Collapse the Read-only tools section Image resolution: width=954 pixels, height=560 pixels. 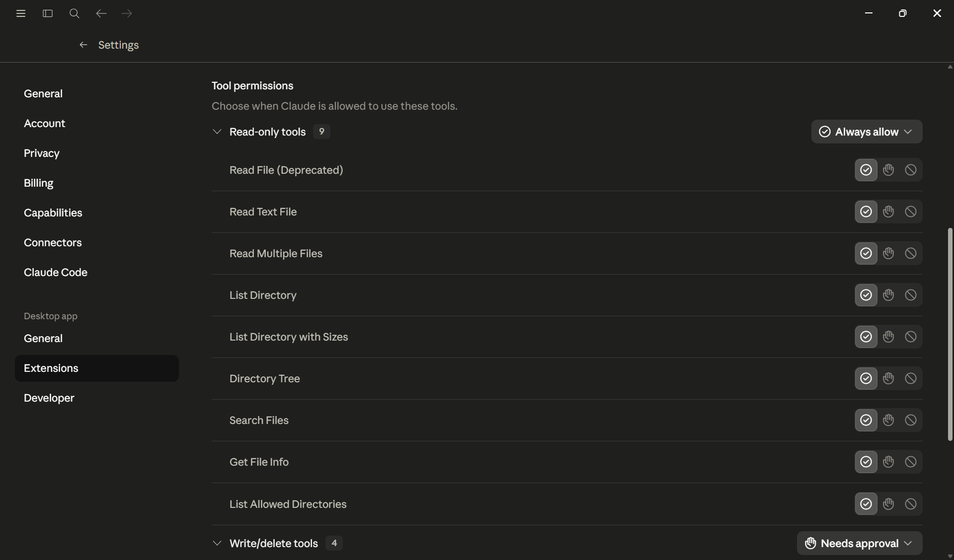tap(217, 132)
